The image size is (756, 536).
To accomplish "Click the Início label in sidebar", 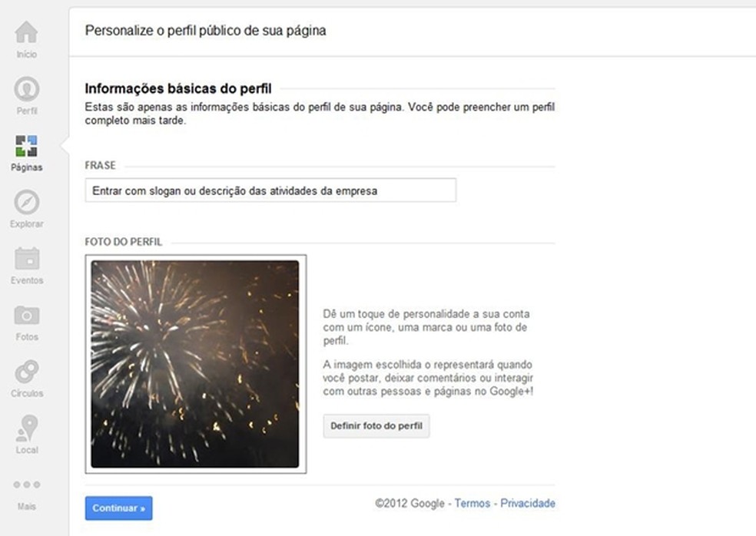I will coord(27,54).
